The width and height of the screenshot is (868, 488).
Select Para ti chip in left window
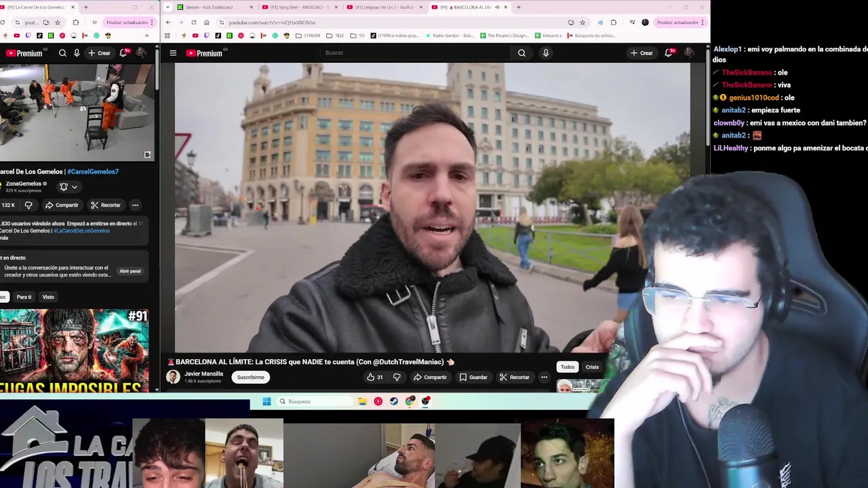point(24,297)
